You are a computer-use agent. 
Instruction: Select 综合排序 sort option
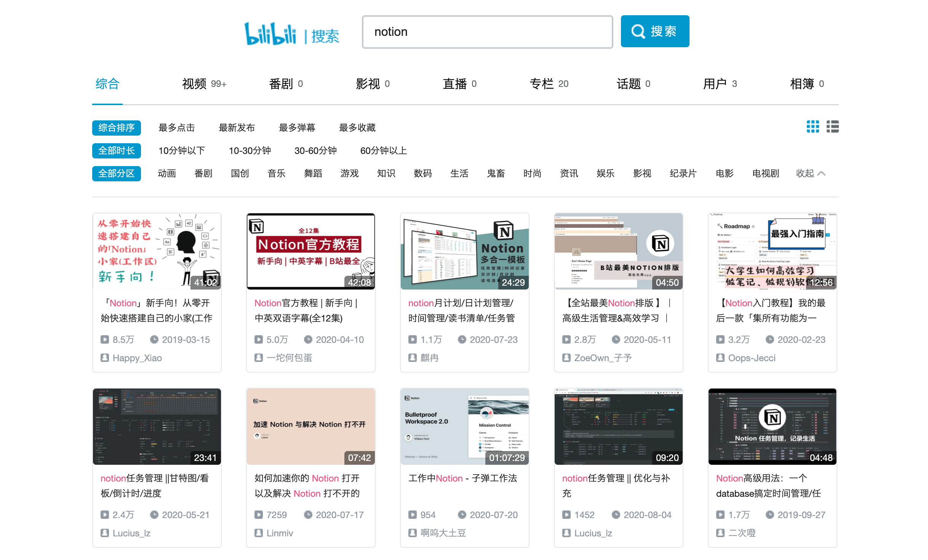pos(117,128)
